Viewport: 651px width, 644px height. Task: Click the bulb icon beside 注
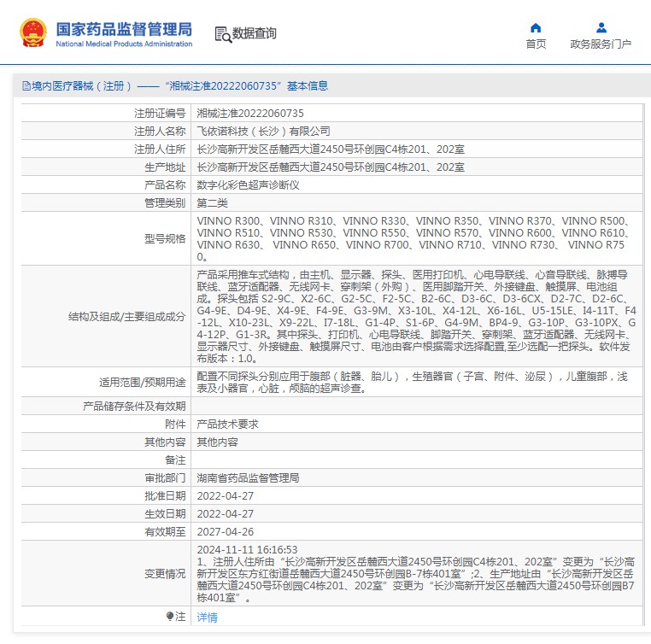coord(169,616)
